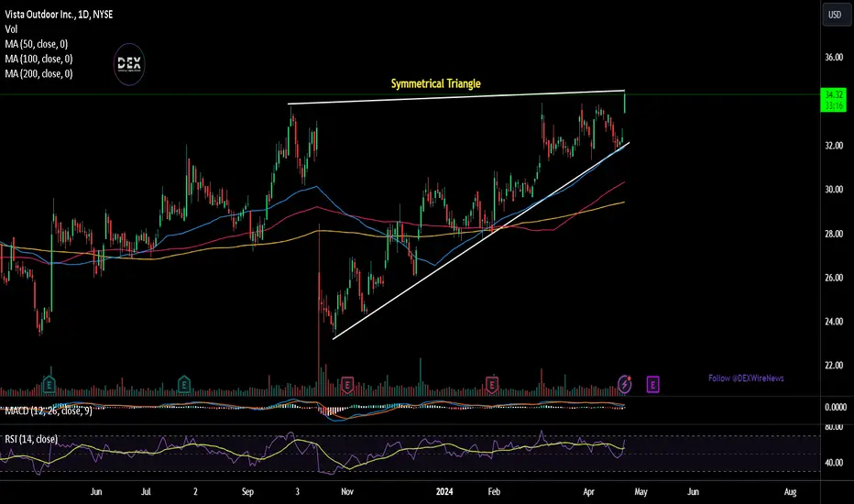The image size is (854, 504).
Task: Click the Nov label on time axis
Action: 347,491
